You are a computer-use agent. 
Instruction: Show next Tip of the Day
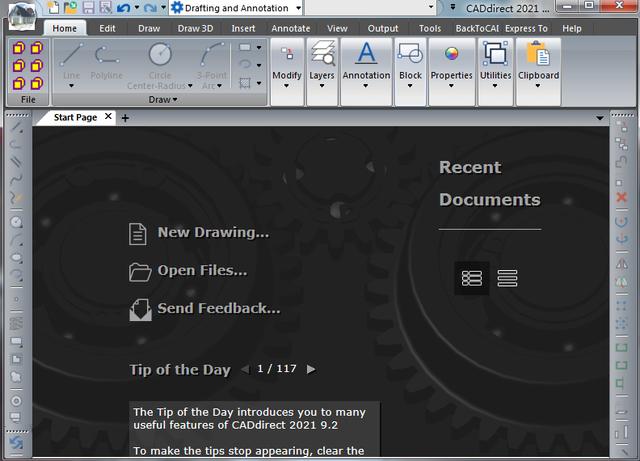311,369
